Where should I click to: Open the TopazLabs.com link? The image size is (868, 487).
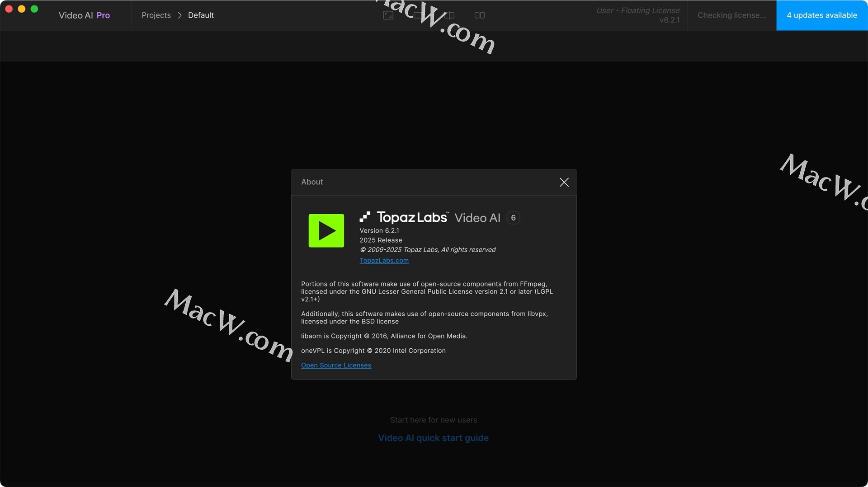coord(384,261)
